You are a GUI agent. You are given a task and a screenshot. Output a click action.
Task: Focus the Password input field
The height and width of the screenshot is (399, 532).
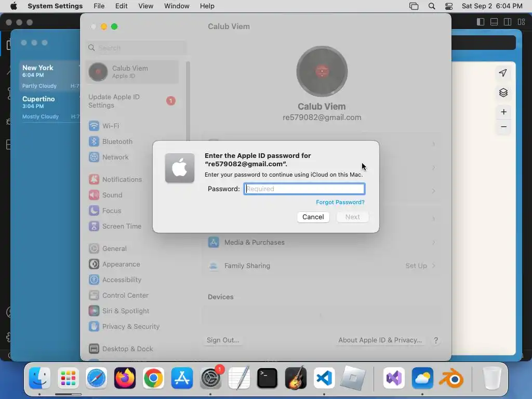(x=304, y=189)
